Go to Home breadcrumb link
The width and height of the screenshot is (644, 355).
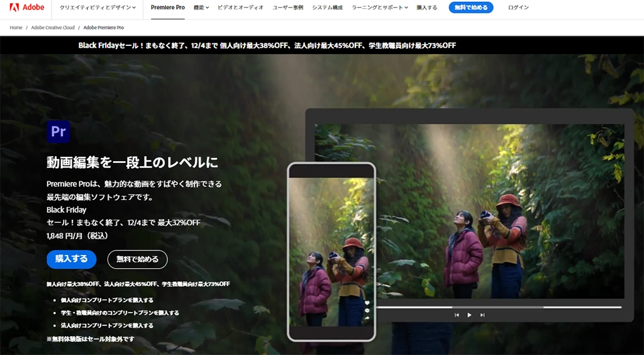click(16, 28)
